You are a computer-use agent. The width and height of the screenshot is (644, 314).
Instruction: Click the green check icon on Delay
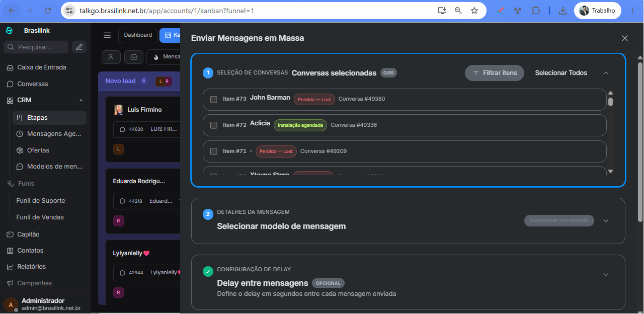pos(208,271)
